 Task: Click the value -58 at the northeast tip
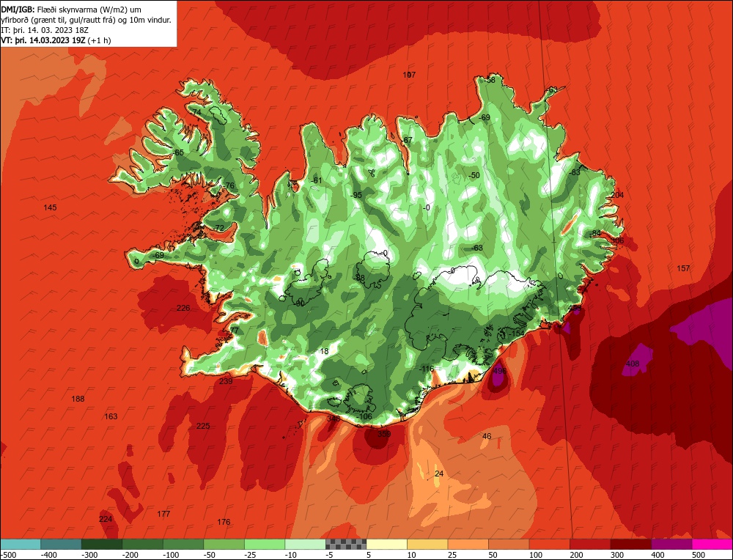(x=489, y=81)
